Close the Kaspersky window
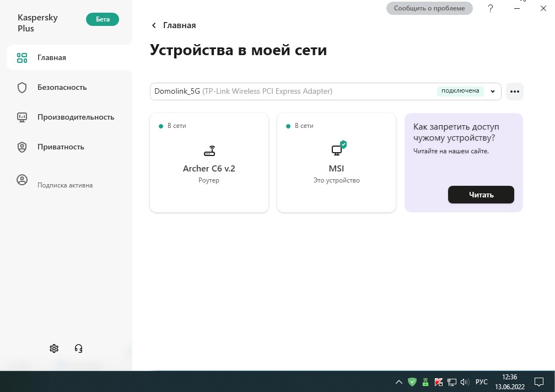Image resolution: width=555 pixels, height=392 pixels. [x=543, y=8]
